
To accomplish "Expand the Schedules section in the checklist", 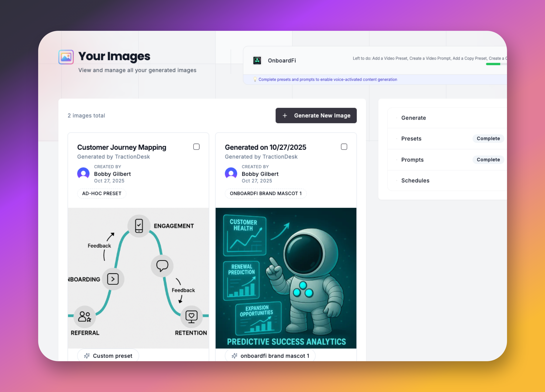I will [415, 180].
